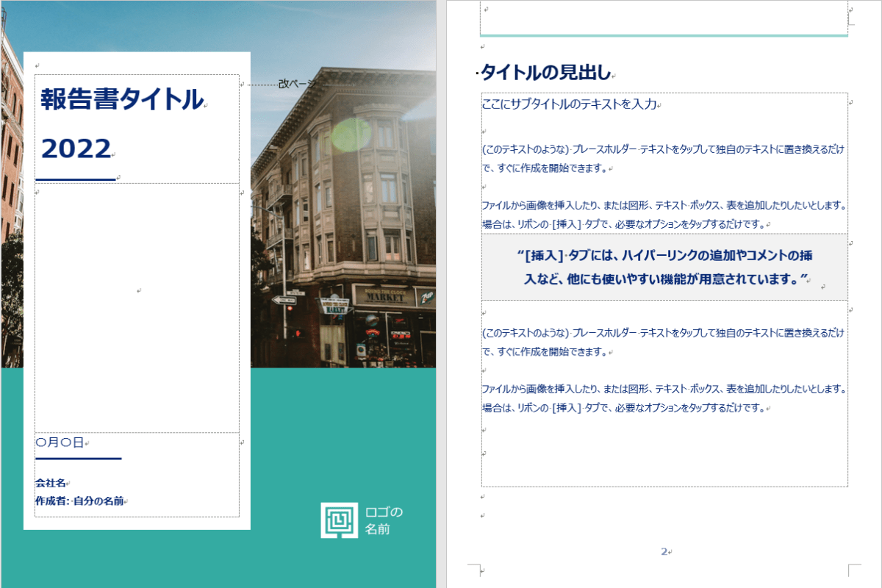Select the blue line under 2022
Viewport: 882px width, 588px height.
pyautogui.click(x=75, y=179)
